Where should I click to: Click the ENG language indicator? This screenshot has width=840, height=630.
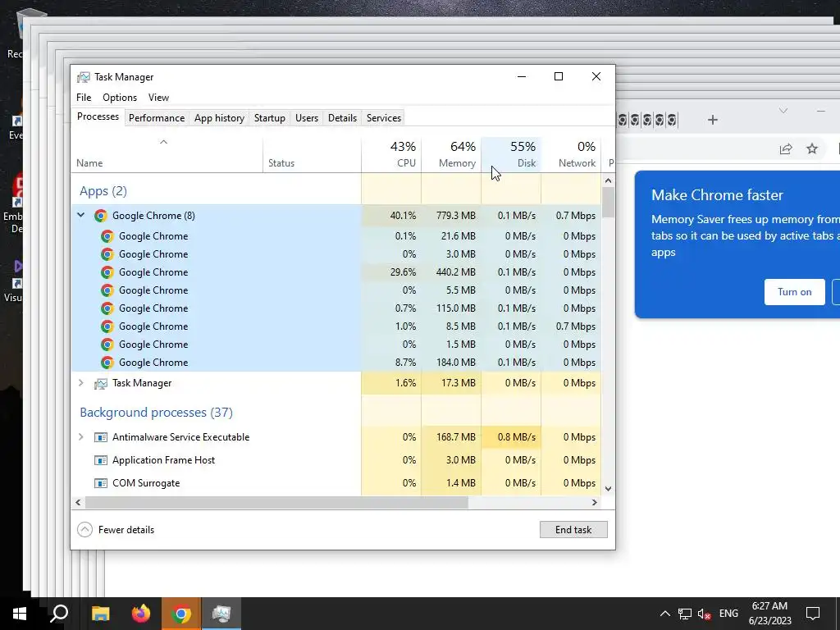click(x=728, y=614)
